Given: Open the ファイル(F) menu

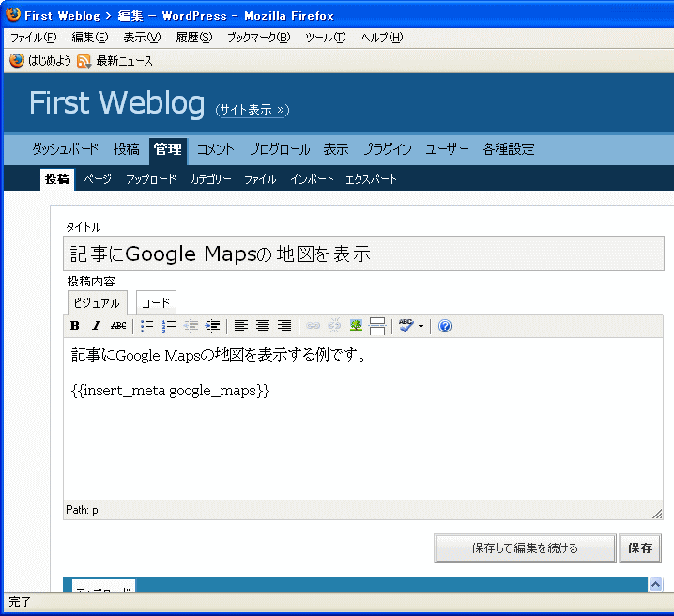Looking at the screenshot, I should point(34,38).
